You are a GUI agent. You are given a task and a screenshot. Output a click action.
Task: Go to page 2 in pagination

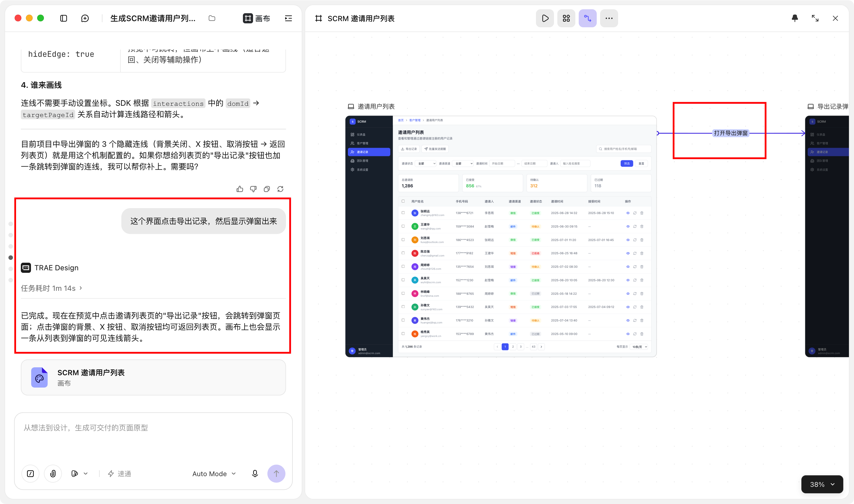coord(513,347)
